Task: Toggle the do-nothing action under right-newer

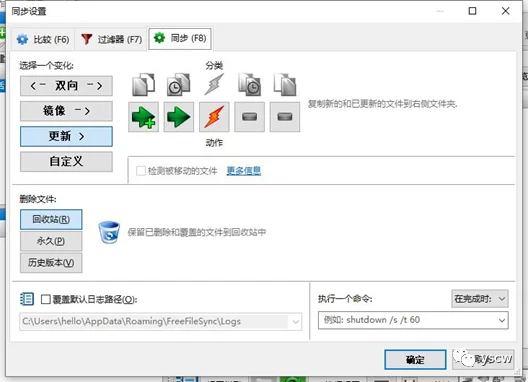Action: [x=250, y=117]
